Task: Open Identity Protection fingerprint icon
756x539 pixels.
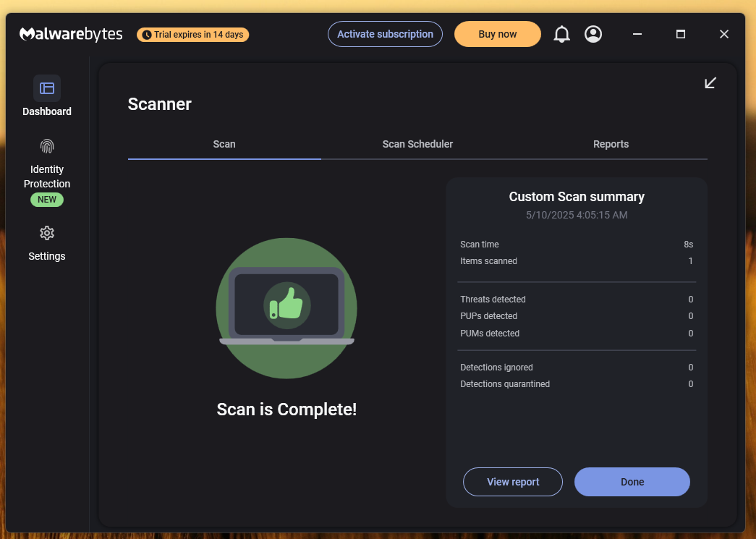Action: click(47, 146)
